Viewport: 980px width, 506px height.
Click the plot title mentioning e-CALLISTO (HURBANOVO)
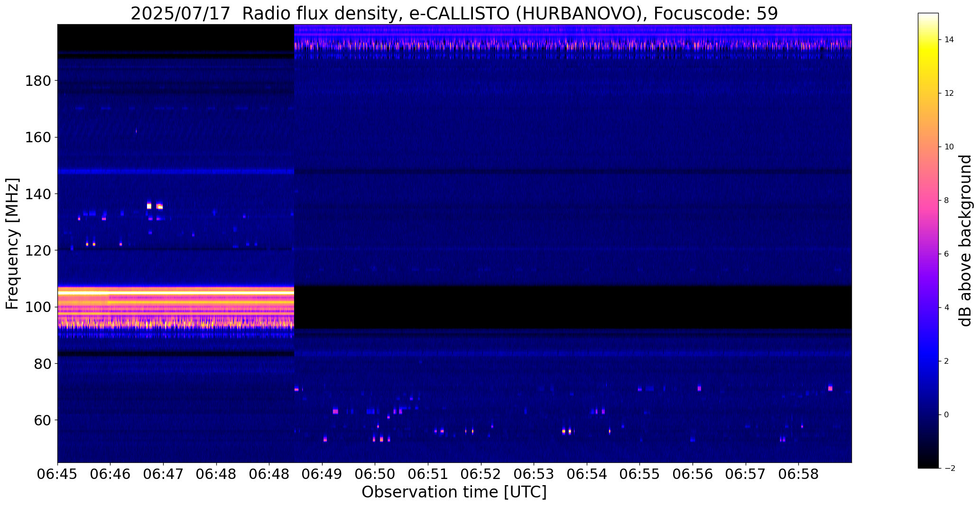pos(454,13)
